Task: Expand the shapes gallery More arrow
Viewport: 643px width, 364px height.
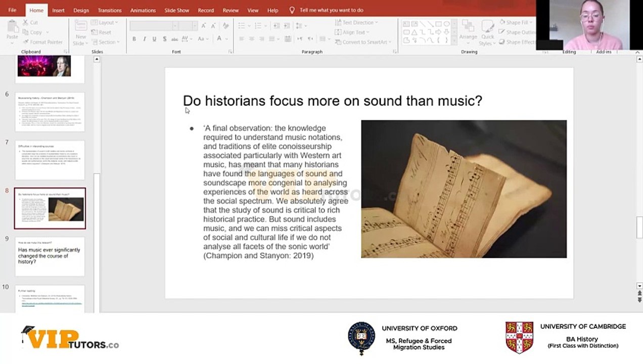Action: (454, 40)
